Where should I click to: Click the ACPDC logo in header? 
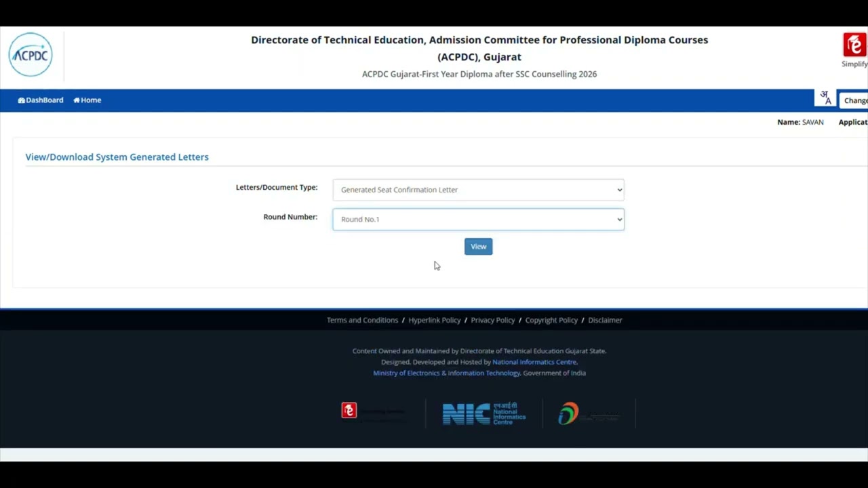pos(31,54)
